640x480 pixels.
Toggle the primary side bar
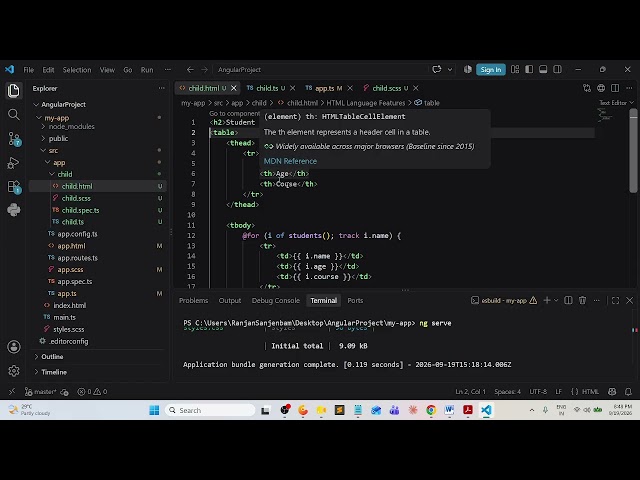click(x=529, y=69)
